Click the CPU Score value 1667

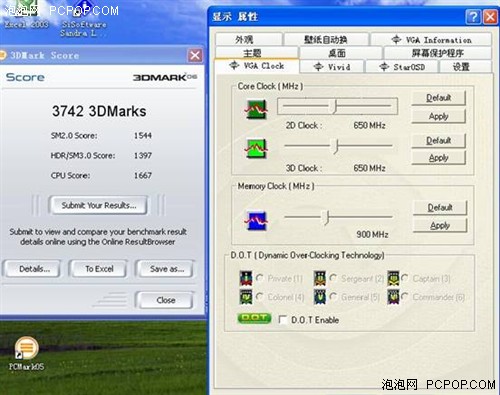pos(143,175)
